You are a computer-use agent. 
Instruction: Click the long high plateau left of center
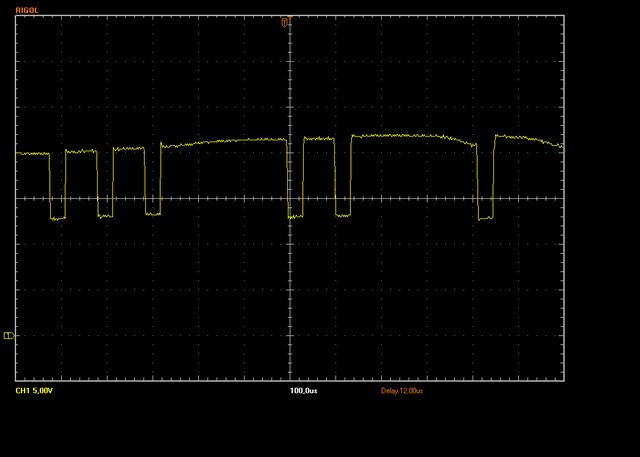[x=225, y=142]
